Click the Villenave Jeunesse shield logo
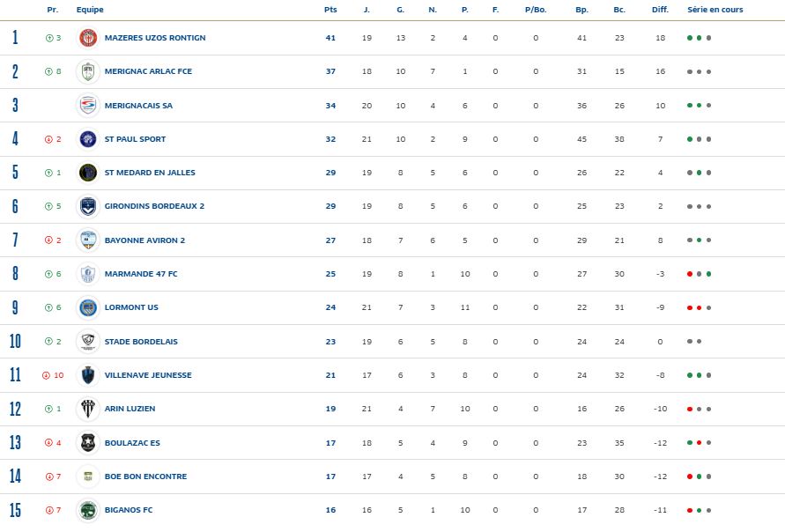The width and height of the screenshot is (785, 532). click(87, 375)
